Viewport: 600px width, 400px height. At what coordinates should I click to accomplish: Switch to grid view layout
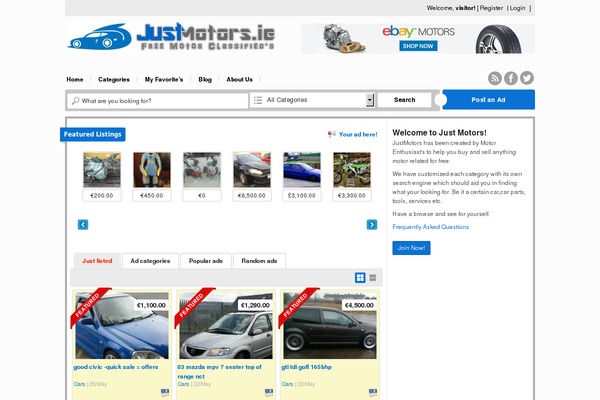coord(360,278)
